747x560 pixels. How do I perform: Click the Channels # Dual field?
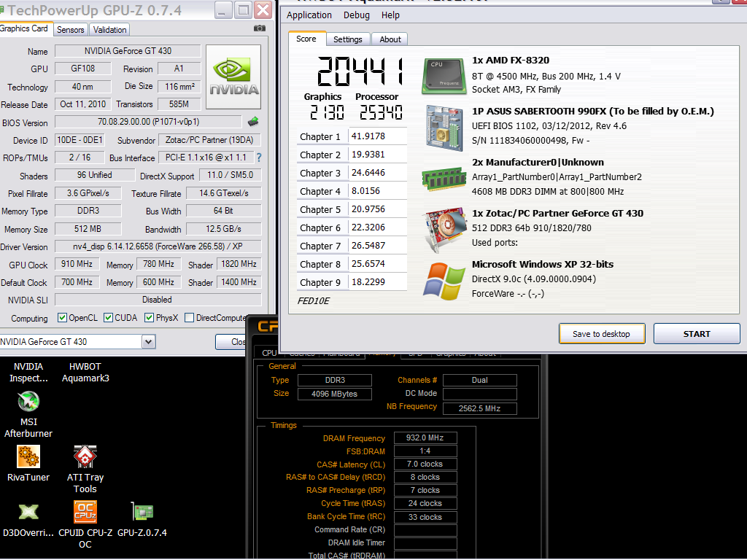tap(480, 380)
